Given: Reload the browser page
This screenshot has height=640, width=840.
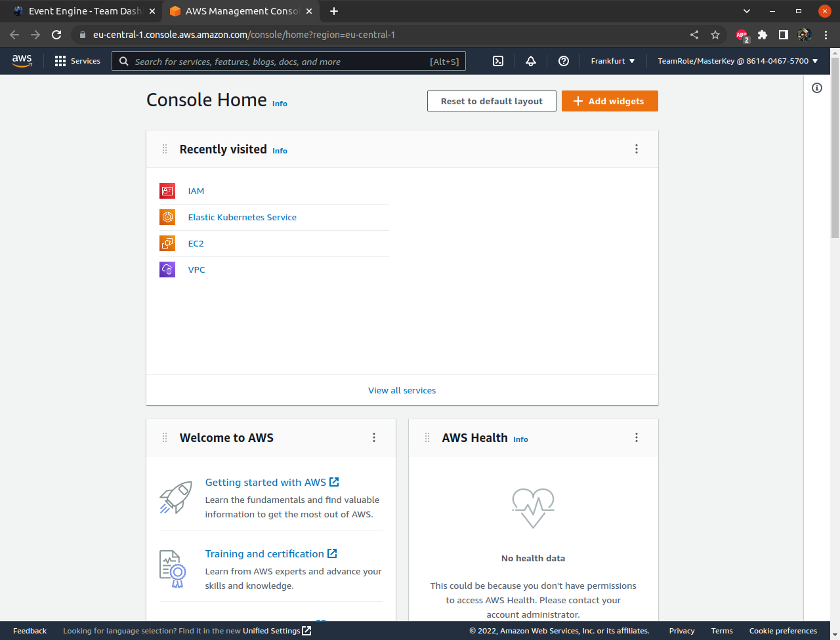Looking at the screenshot, I should (56, 35).
